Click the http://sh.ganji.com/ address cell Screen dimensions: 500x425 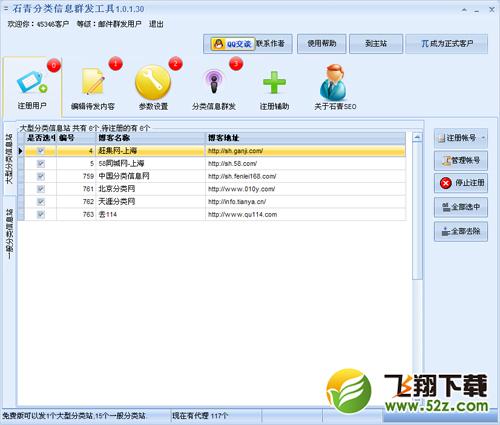306,151
